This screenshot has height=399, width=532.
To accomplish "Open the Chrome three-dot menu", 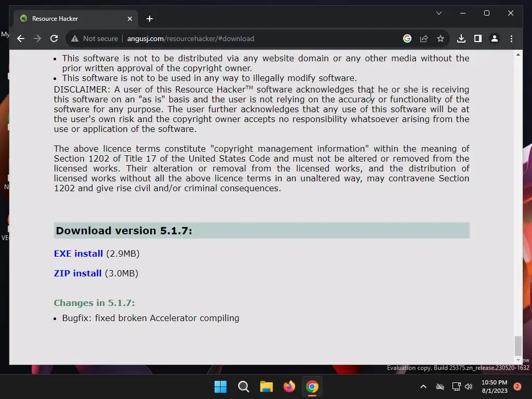I will click(511, 38).
